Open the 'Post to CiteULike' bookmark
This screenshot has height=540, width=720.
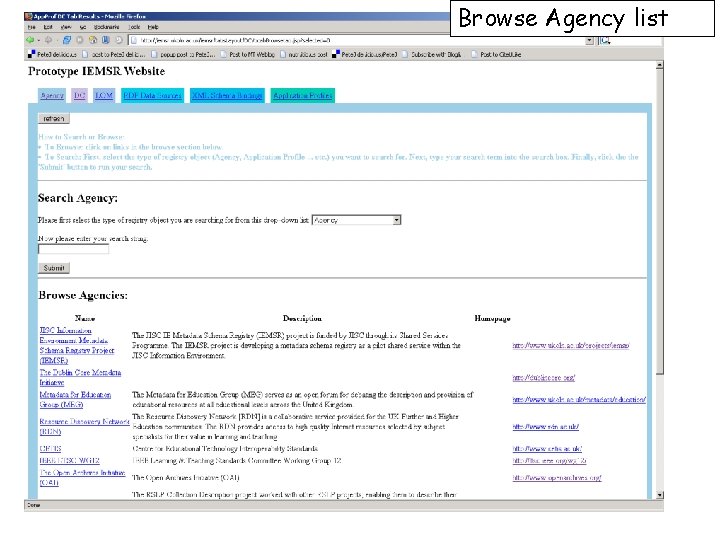point(496,54)
